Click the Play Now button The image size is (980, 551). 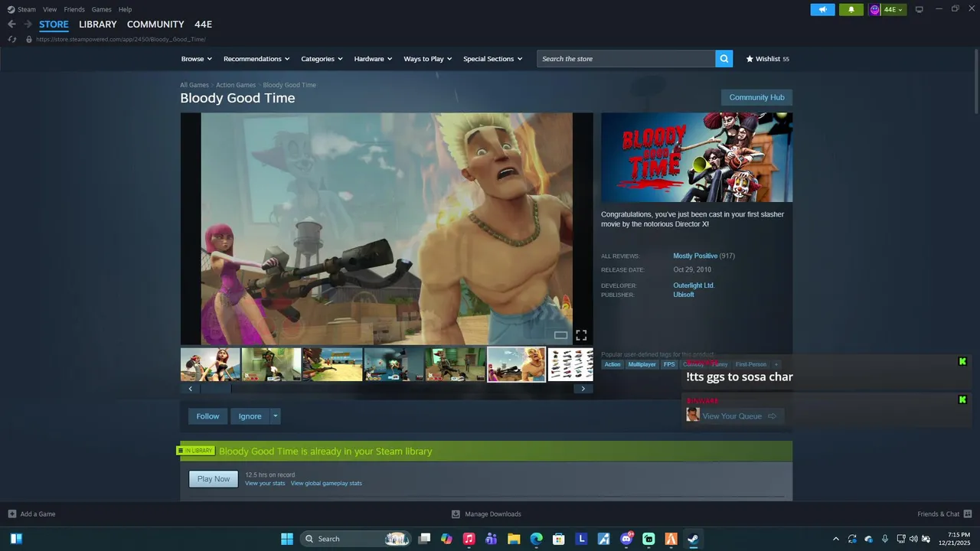tap(214, 479)
